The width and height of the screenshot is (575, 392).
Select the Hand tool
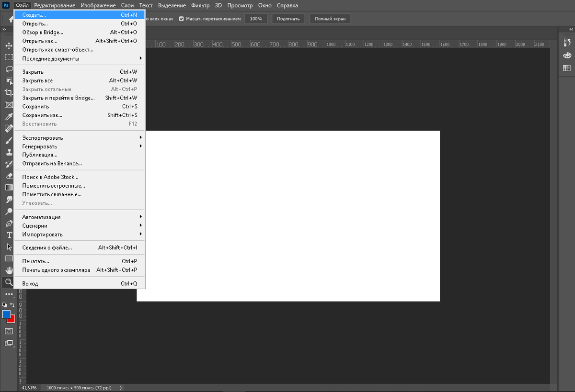point(9,270)
